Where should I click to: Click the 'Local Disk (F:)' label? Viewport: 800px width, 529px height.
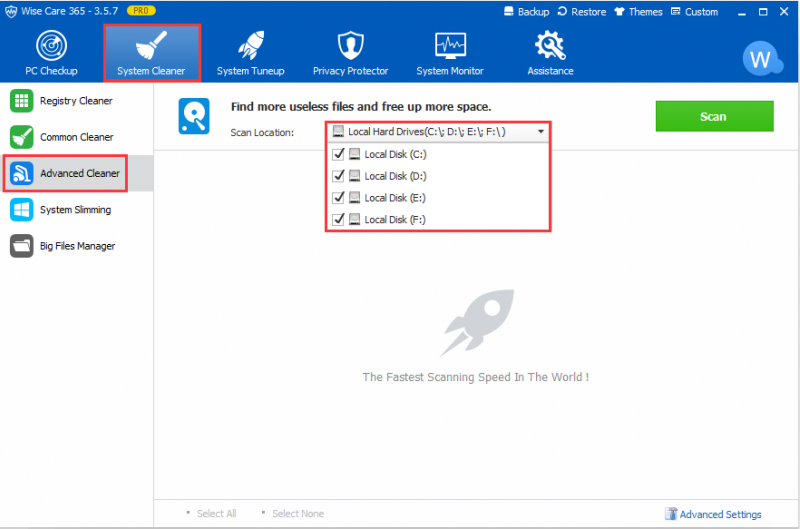click(x=395, y=219)
